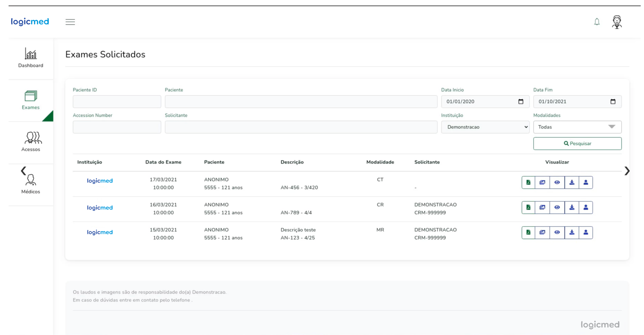Focus the Accession Number field
Image resolution: width=644 pixels, height=335 pixels.
point(117,127)
